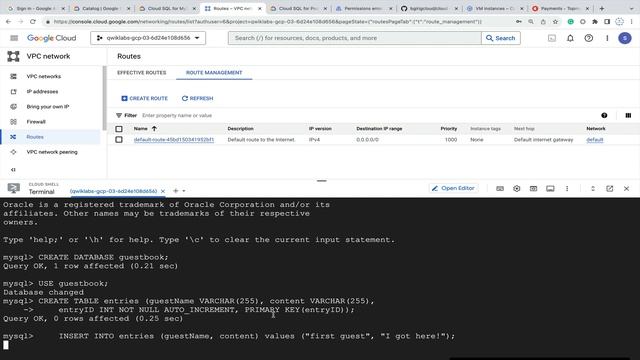Click the blue Search button
The image size is (640, 360).
coord(501,38)
